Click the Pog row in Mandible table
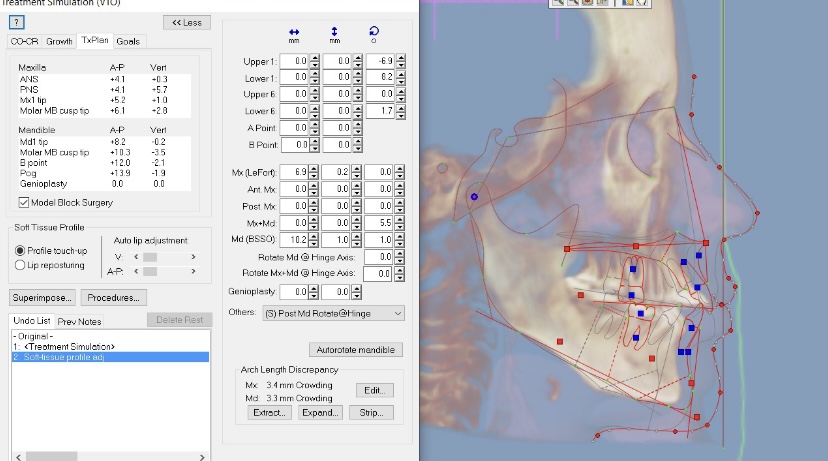 coord(104,173)
